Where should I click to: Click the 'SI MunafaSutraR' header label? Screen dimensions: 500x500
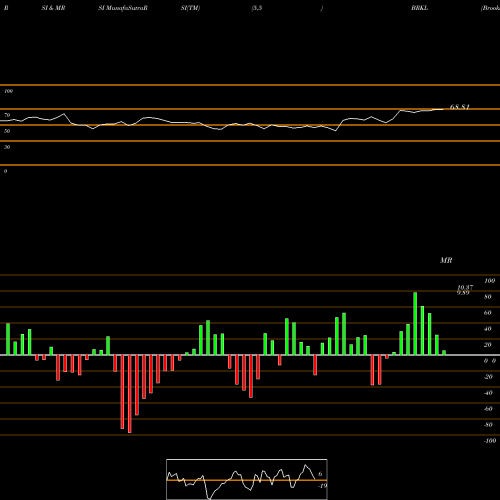pos(123,8)
